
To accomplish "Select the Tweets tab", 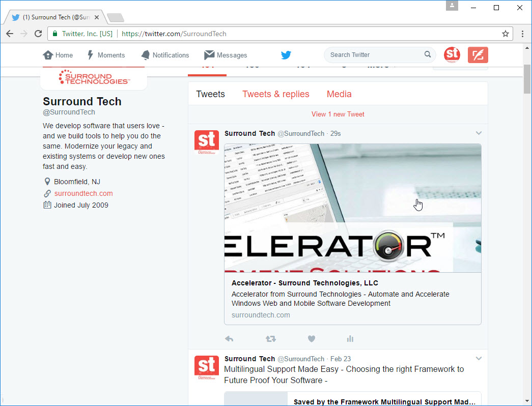I will coord(210,94).
